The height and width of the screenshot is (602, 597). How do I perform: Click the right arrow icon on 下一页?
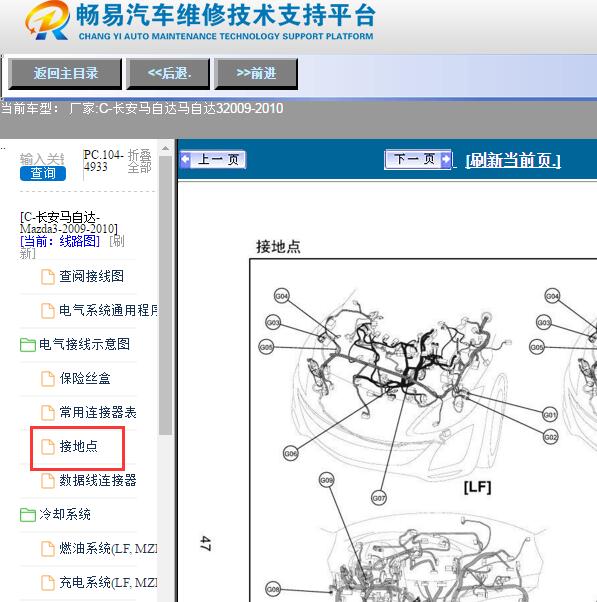[446, 159]
